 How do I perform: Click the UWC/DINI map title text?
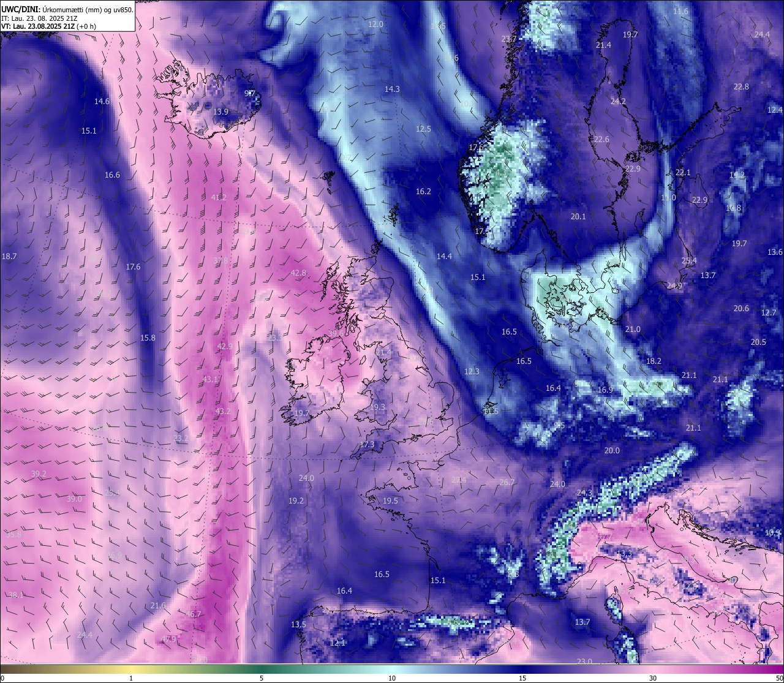(67, 9)
